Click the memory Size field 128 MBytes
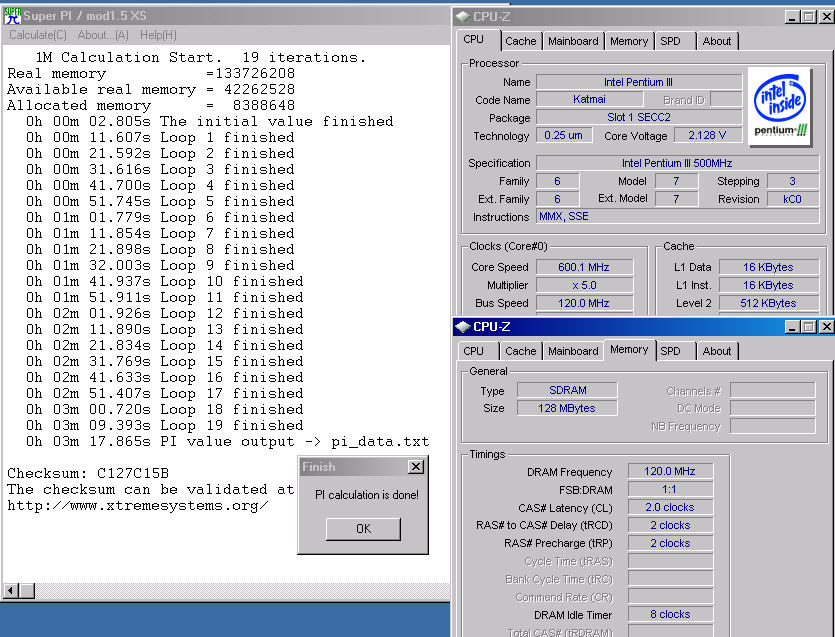Screen dimensions: 835x637 coord(567,408)
